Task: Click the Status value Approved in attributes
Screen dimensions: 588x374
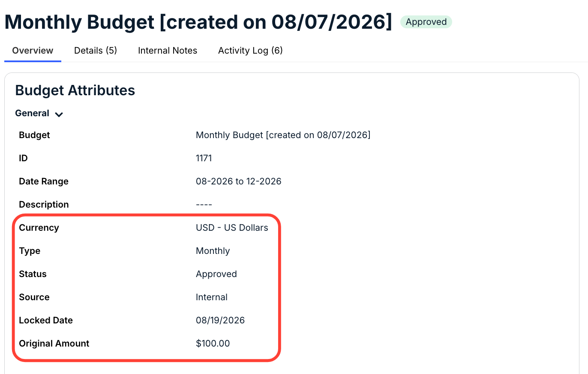Action: (216, 274)
